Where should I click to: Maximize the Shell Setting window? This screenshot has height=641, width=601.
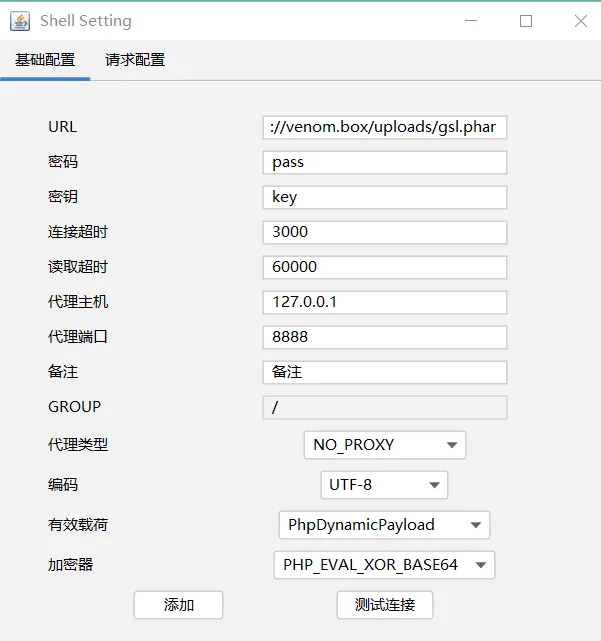[526, 20]
